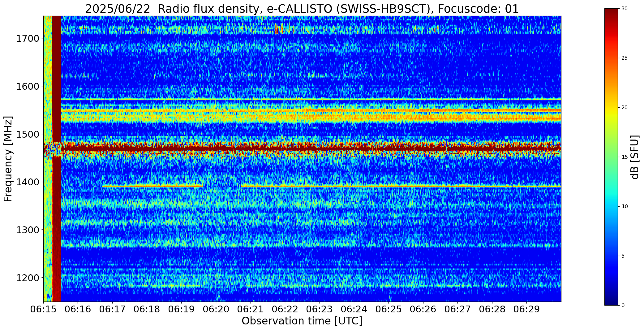Click the colorbar tick label 15
The height and width of the screenshot is (330, 644).
625,157
